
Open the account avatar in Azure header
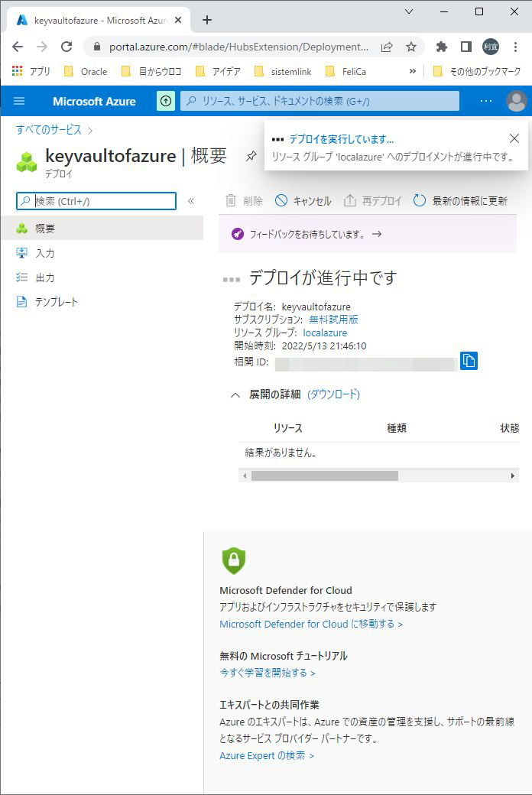coord(516,101)
